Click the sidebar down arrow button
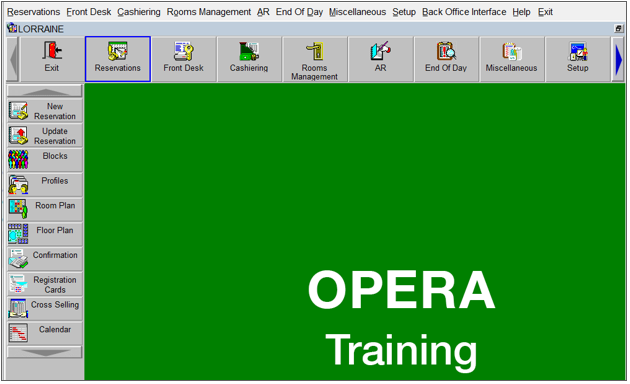The width and height of the screenshot is (630, 384). (45, 352)
